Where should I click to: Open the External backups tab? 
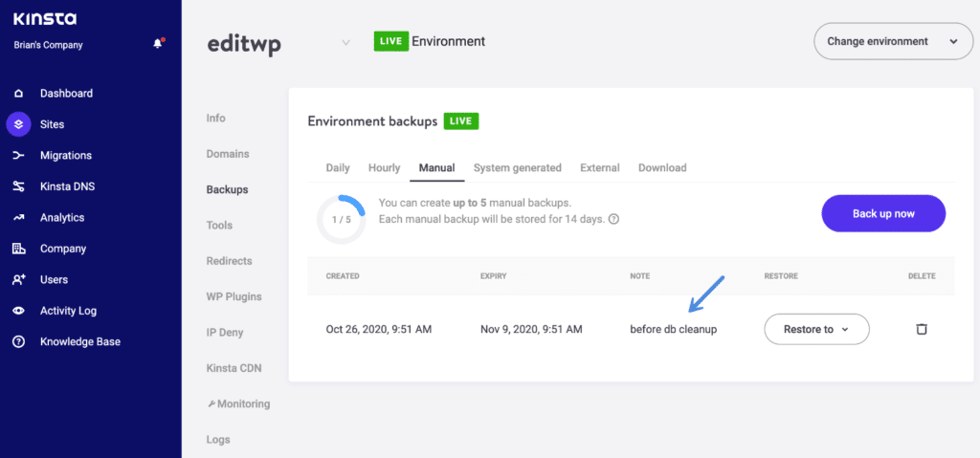tap(600, 168)
